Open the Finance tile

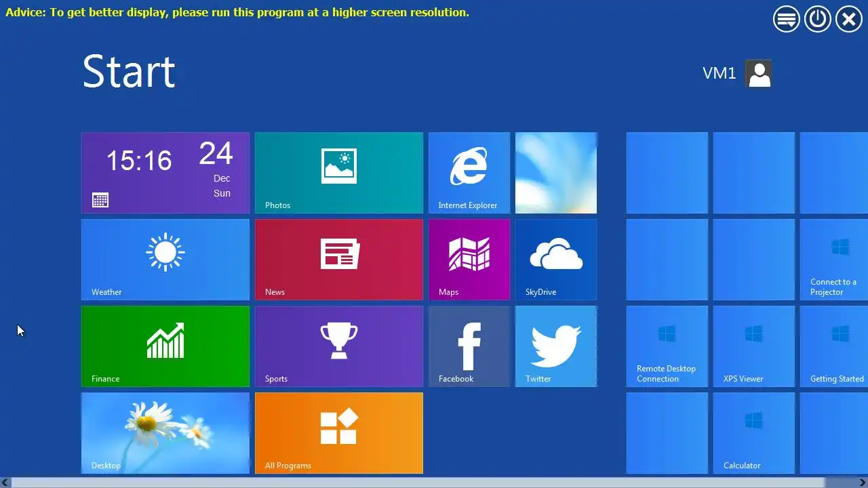tap(165, 346)
